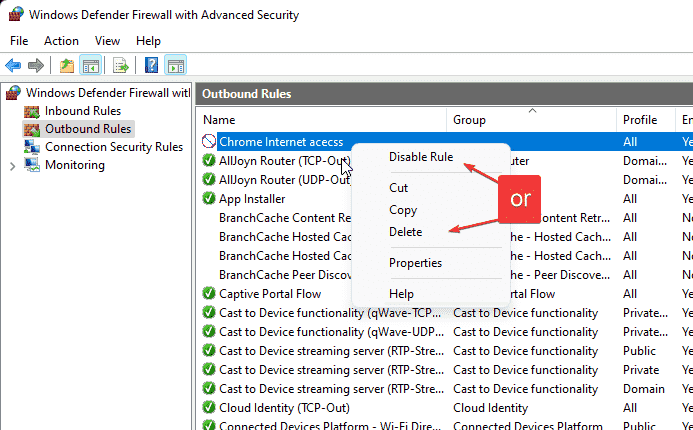This screenshot has width=693, height=430.
Task: Select the BranchCache Peer Discovery rule row
Action: [285, 275]
